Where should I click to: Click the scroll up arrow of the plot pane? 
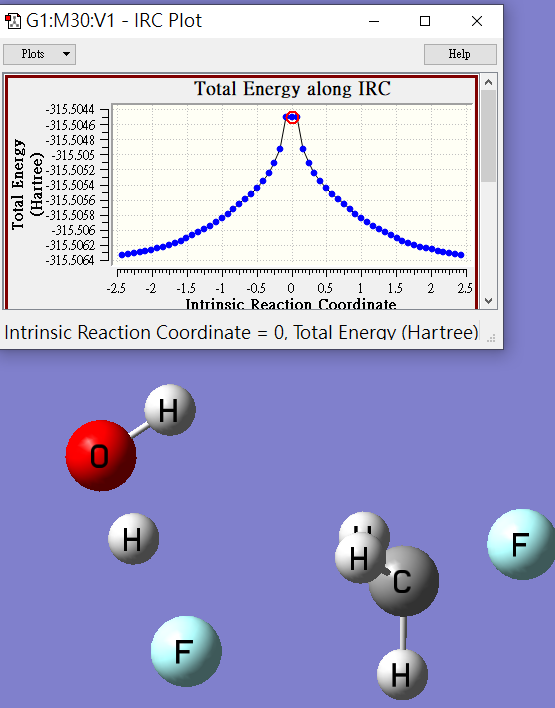[488, 82]
